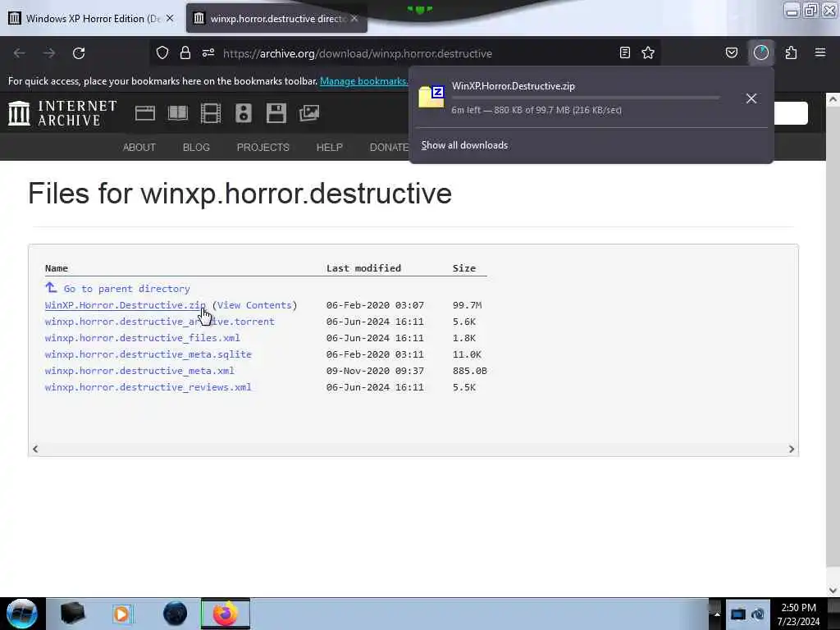Toggle reader view icon

click(x=624, y=53)
